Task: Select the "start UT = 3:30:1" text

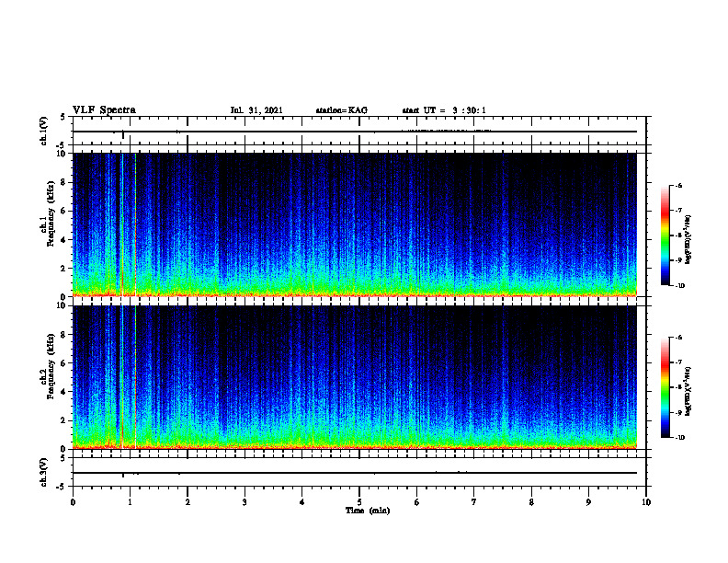Action: tap(444, 110)
